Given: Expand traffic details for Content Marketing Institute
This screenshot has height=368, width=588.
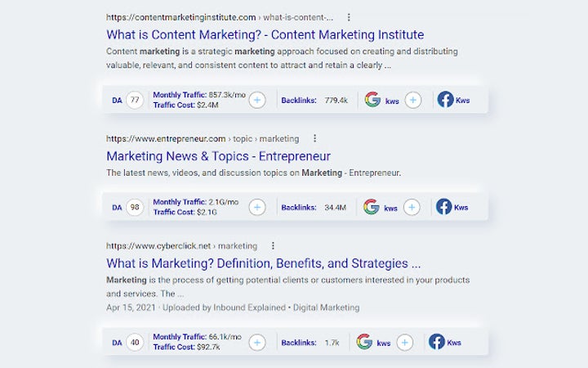Looking at the screenshot, I should point(256,100).
